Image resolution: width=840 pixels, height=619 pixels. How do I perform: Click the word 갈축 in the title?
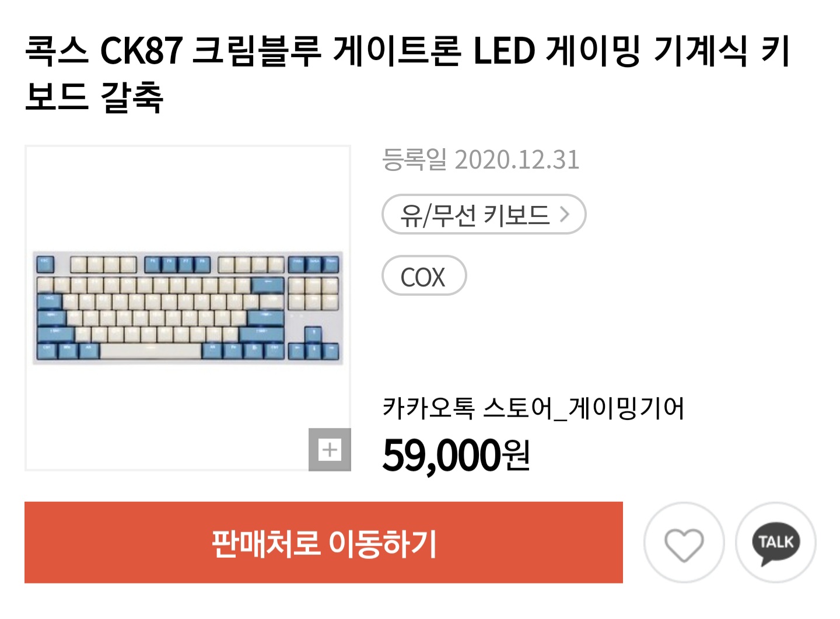coord(132,97)
